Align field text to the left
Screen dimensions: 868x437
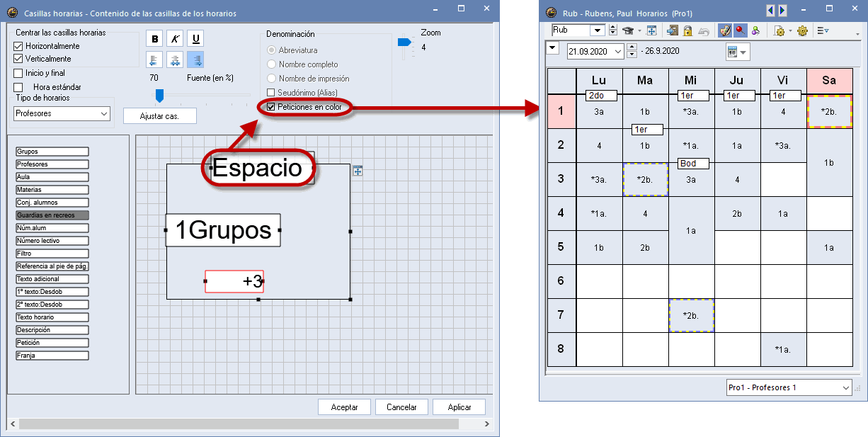pyautogui.click(x=154, y=59)
